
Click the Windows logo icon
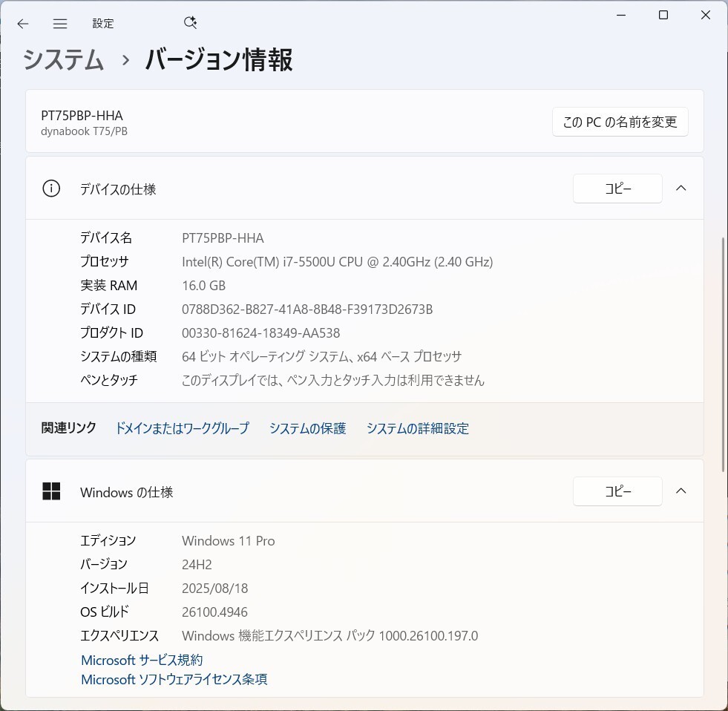51,491
